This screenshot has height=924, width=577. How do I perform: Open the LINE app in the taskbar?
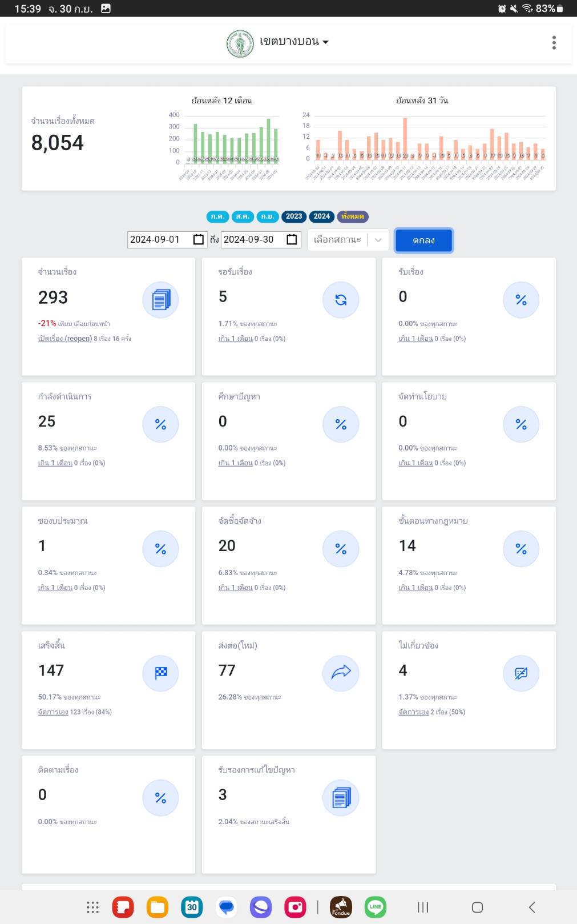coord(375,907)
